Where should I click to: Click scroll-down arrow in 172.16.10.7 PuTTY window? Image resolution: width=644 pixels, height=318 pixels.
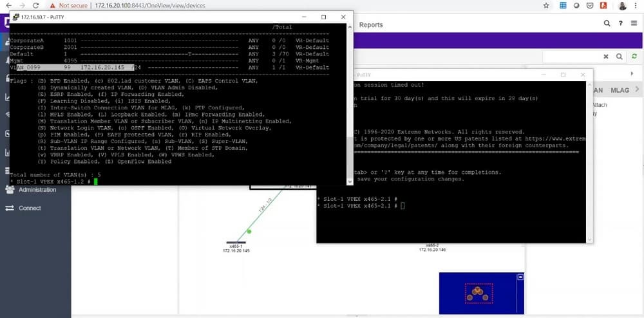click(x=350, y=182)
